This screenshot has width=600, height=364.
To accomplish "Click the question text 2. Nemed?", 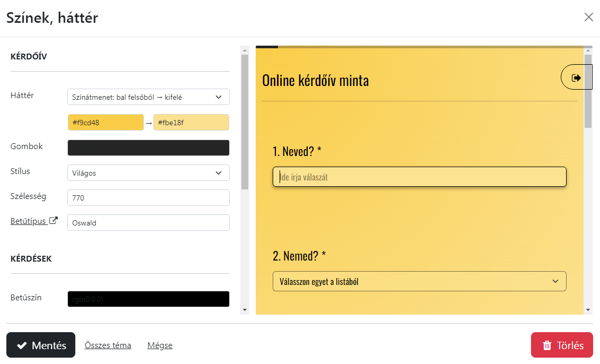I will [299, 256].
